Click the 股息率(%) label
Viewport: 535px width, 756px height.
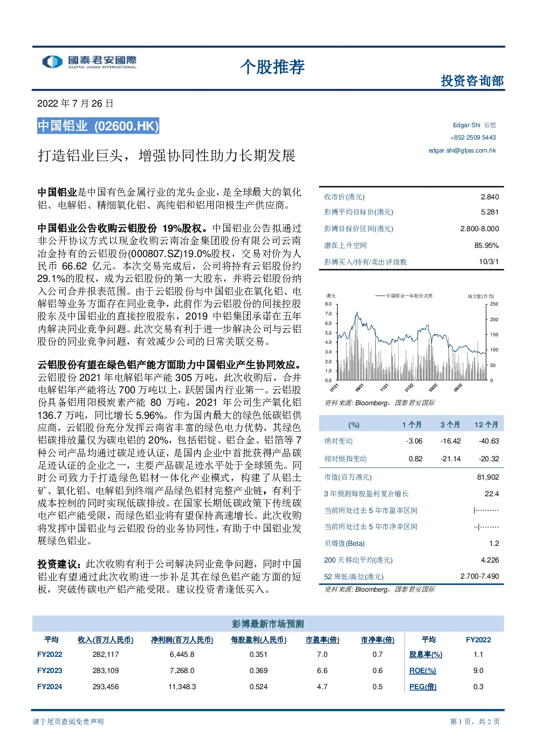point(426,655)
